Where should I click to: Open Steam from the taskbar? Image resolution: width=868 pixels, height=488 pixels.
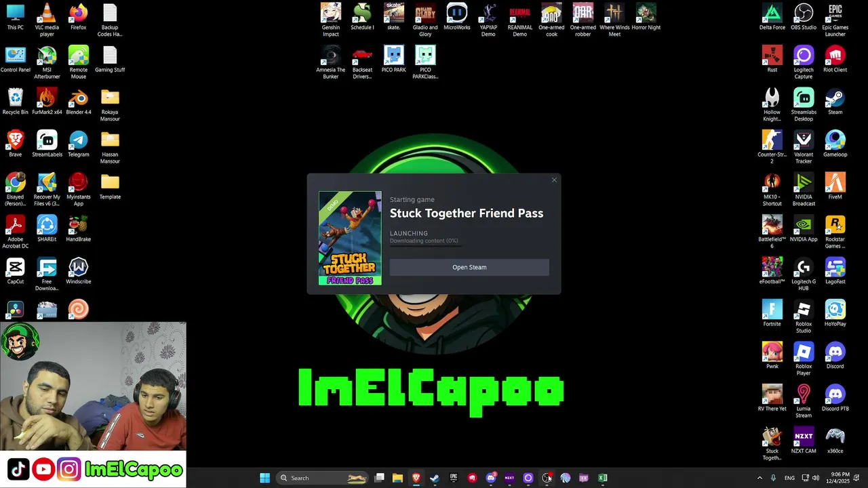pos(435,478)
